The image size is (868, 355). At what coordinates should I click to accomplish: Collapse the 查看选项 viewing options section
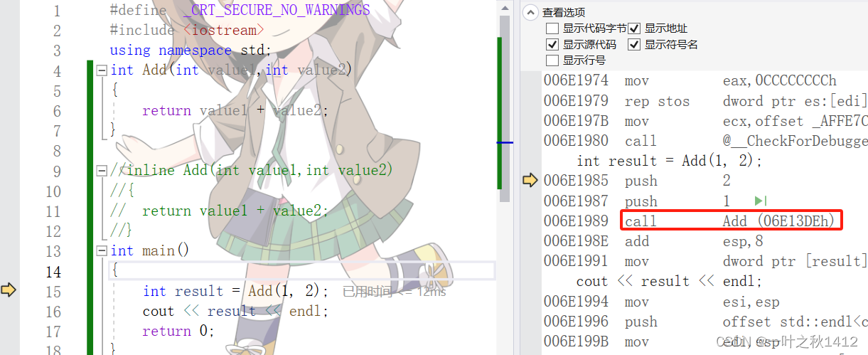point(531,12)
